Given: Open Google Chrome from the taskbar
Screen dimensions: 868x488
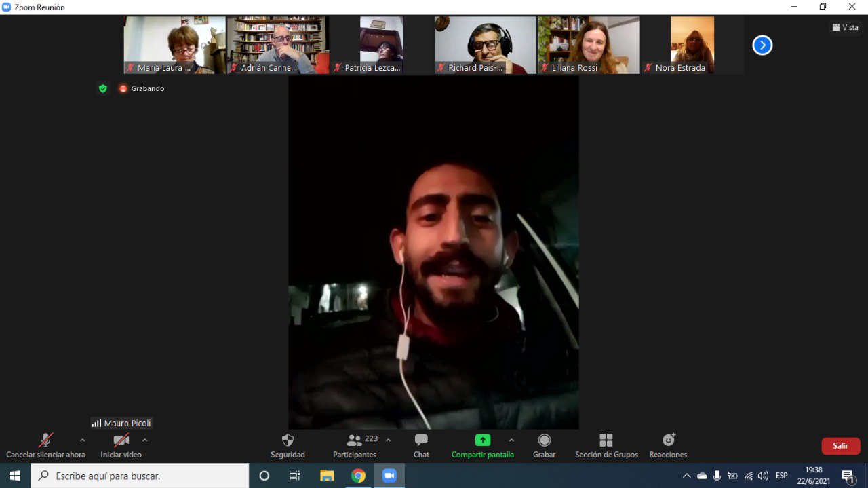Looking at the screenshot, I should (358, 476).
